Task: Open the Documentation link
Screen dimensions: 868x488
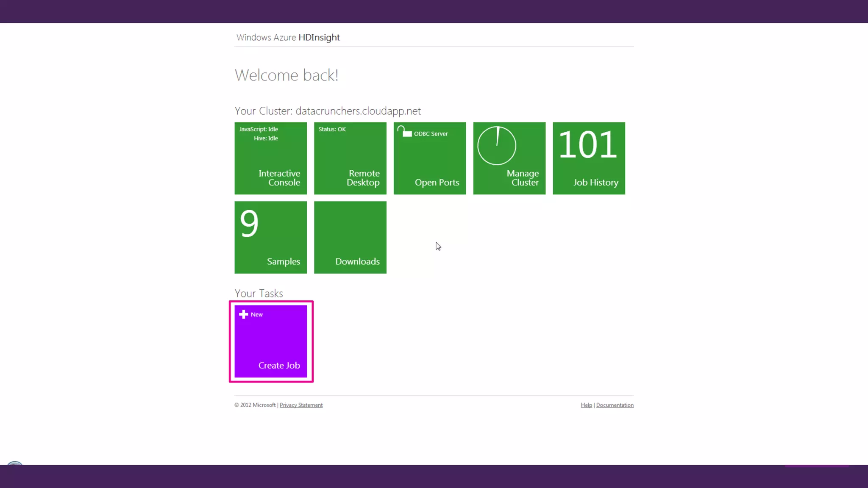Action: tap(615, 405)
